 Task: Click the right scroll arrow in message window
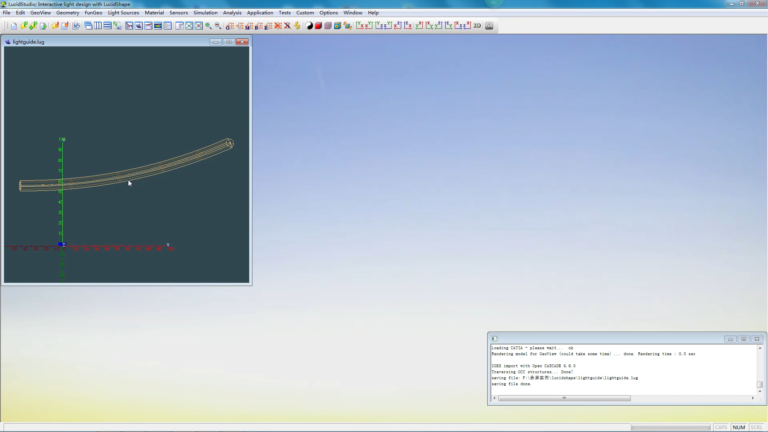click(x=753, y=398)
